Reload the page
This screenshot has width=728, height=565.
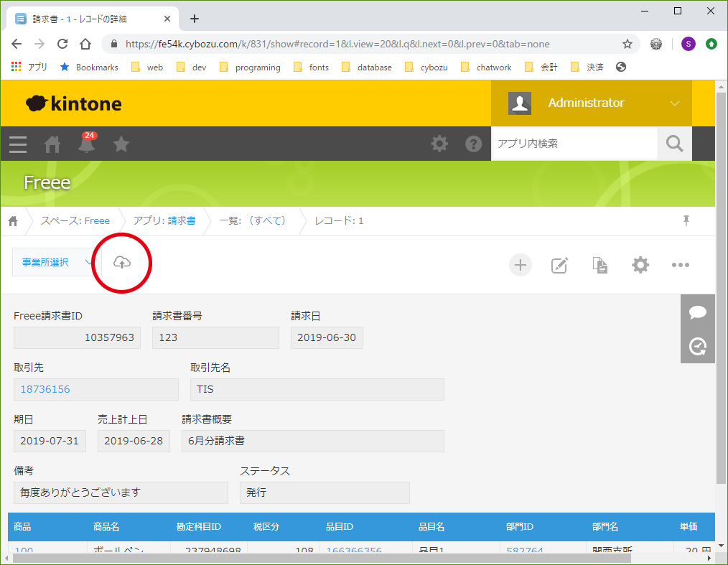point(62,44)
